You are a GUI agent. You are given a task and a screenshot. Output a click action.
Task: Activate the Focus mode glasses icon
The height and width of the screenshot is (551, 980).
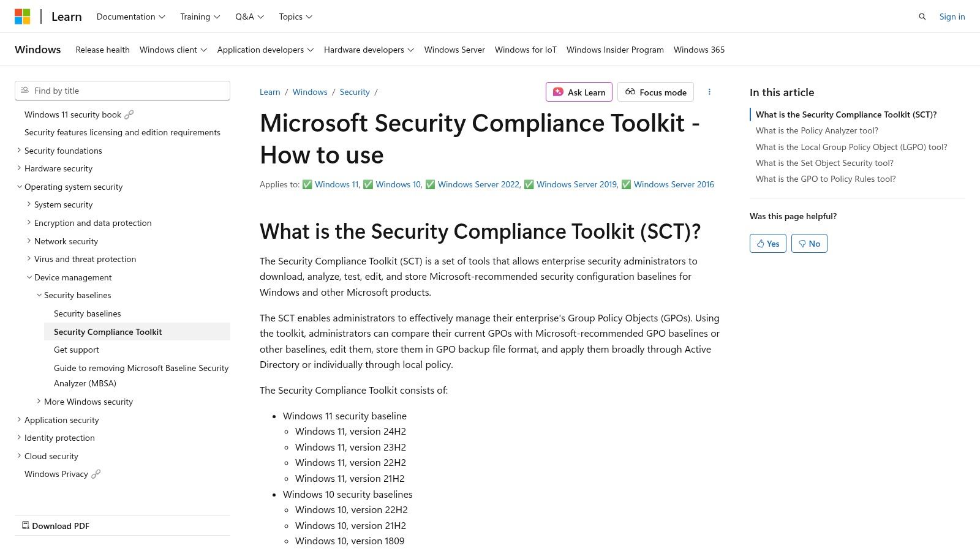point(630,92)
